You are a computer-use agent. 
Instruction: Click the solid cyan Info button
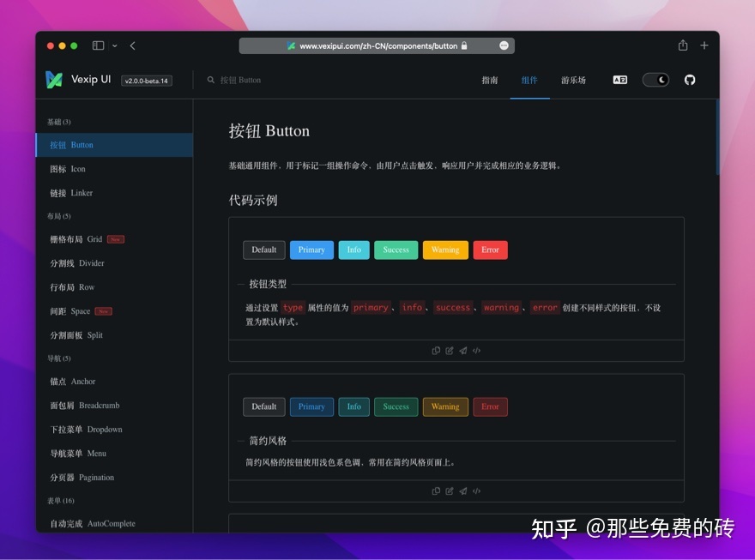click(353, 250)
